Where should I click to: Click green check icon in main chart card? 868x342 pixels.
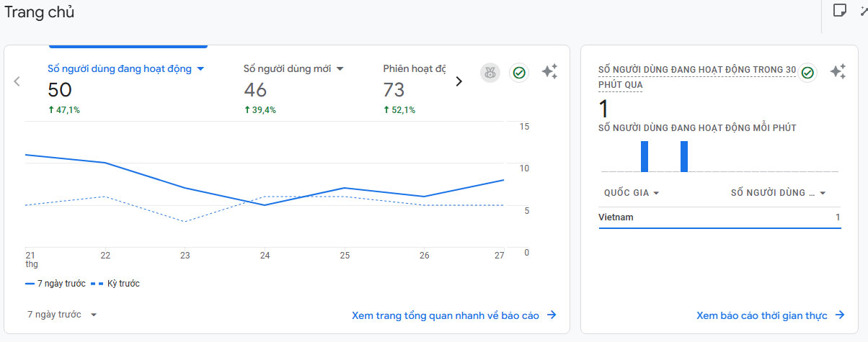[519, 73]
